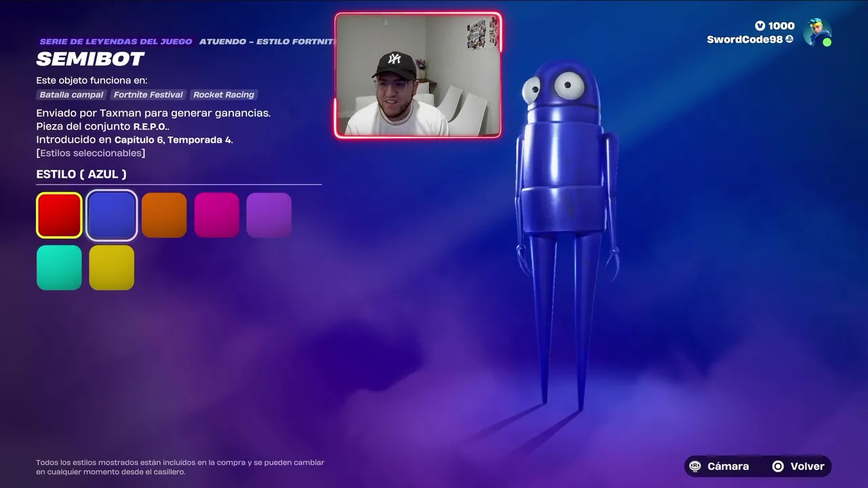
Task: Click the SEMIBOT title
Action: [x=90, y=60]
